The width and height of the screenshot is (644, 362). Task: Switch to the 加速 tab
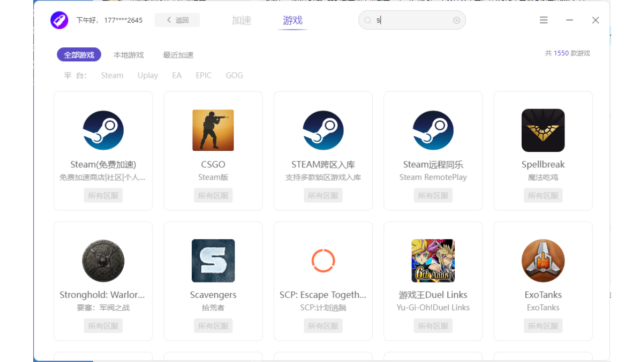click(242, 21)
